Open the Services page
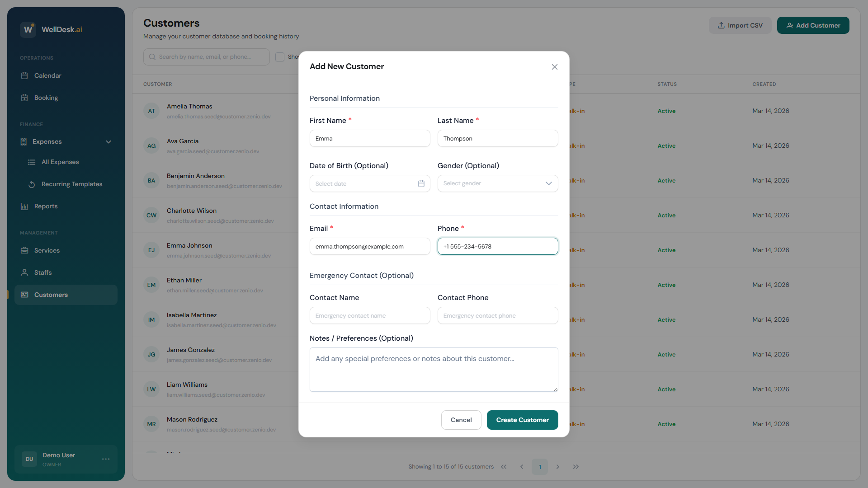 tap(66, 250)
